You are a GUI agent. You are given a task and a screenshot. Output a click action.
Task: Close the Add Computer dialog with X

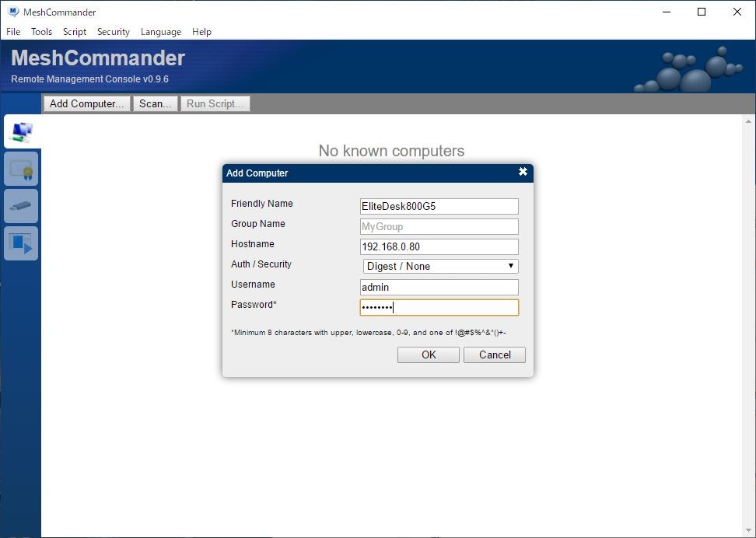tap(523, 172)
